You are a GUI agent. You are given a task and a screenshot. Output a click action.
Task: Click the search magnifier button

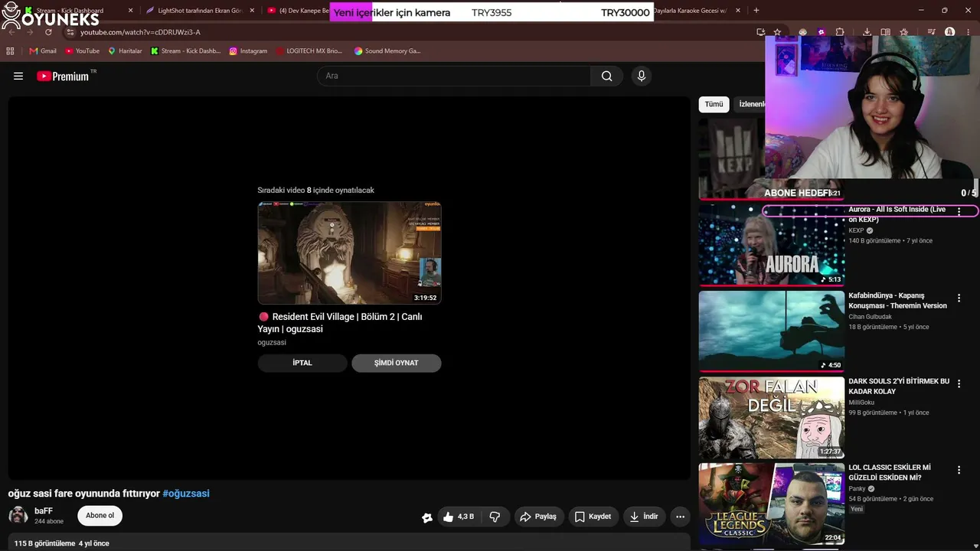tap(606, 76)
